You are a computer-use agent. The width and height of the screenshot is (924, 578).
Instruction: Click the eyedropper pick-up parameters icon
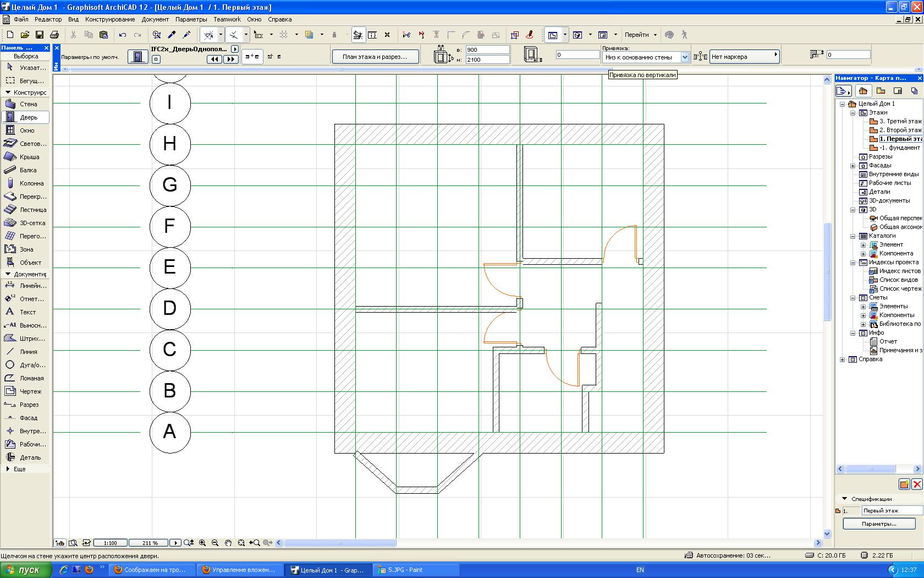(x=172, y=35)
